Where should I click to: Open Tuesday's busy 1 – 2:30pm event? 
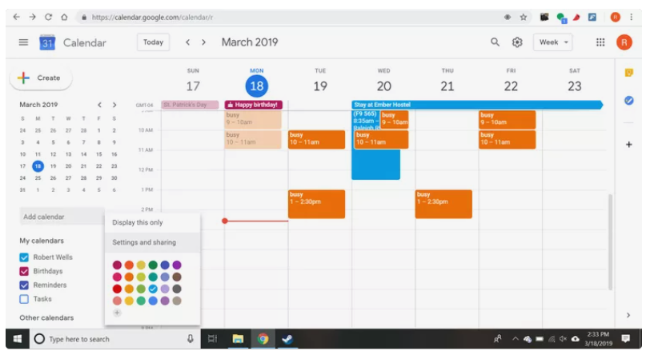316,204
